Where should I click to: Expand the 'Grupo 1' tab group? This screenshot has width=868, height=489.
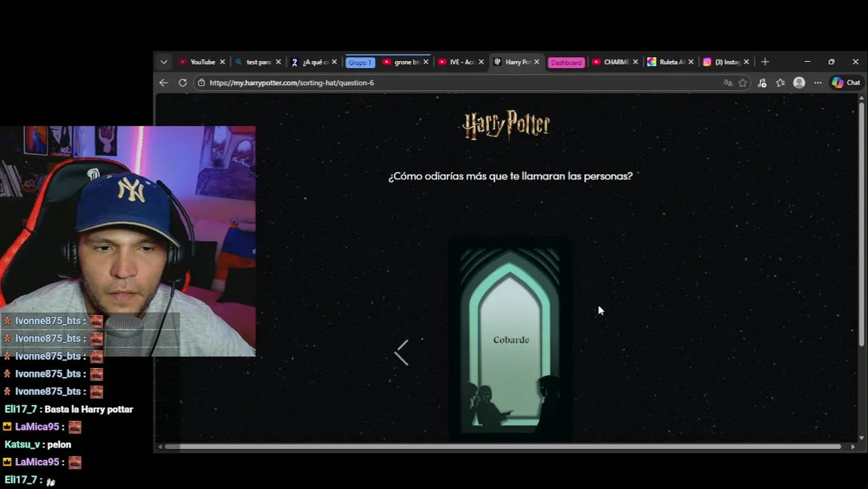360,62
